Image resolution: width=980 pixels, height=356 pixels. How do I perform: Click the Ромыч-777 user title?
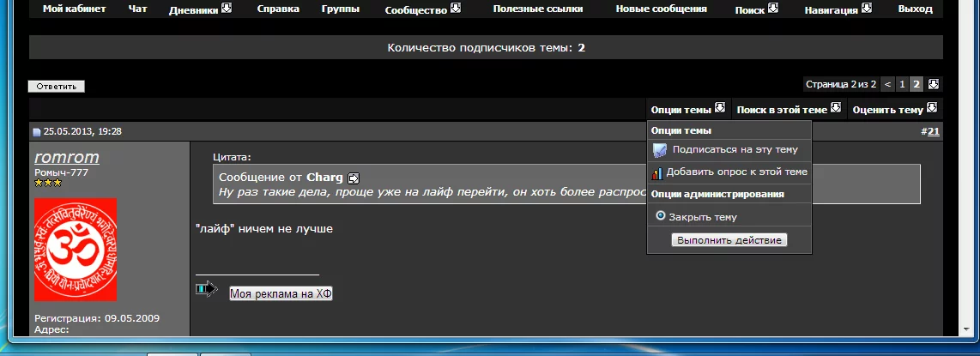(61, 172)
